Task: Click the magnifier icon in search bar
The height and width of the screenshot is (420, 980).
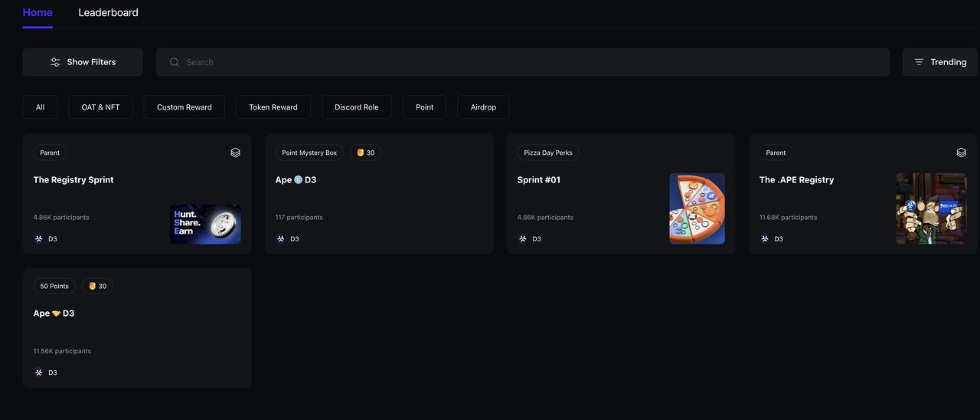Action: pyautogui.click(x=175, y=62)
